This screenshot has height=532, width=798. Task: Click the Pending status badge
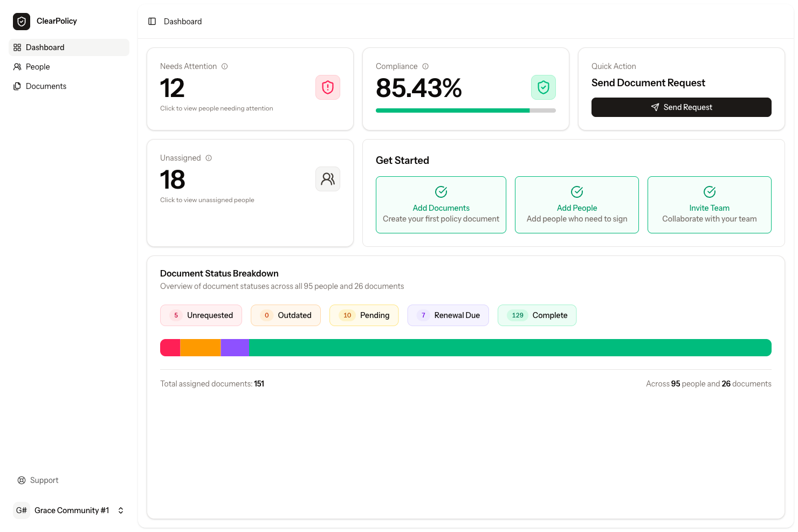click(x=364, y=315)
